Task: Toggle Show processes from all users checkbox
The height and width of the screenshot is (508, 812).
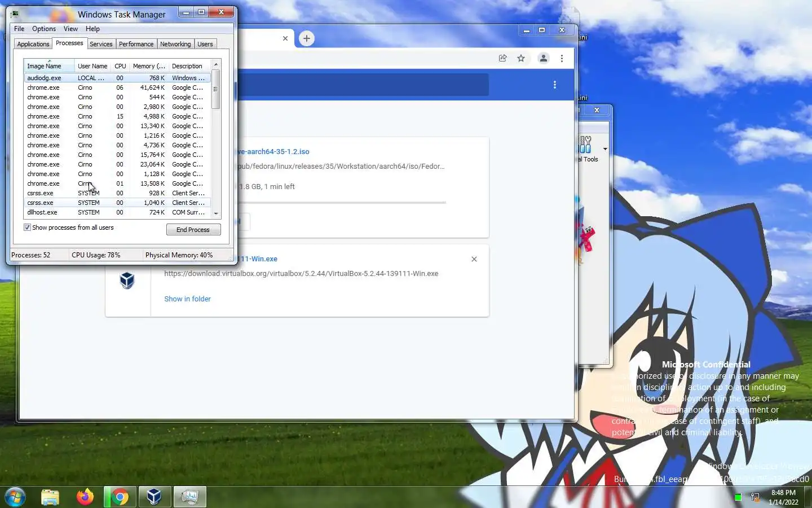Action: pos(27,227)
